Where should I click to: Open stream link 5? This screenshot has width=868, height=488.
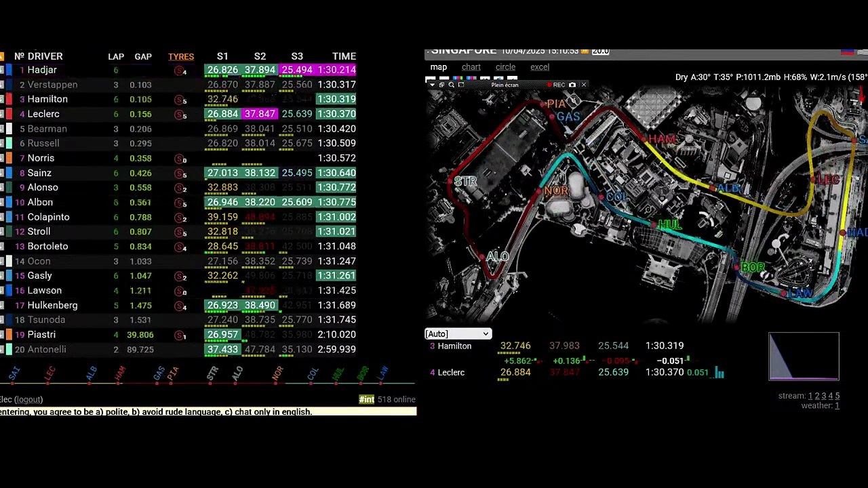(x=837, y=396)
